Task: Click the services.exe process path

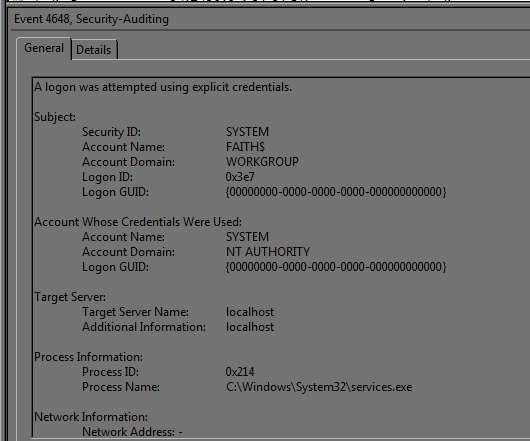Action: 319,387
